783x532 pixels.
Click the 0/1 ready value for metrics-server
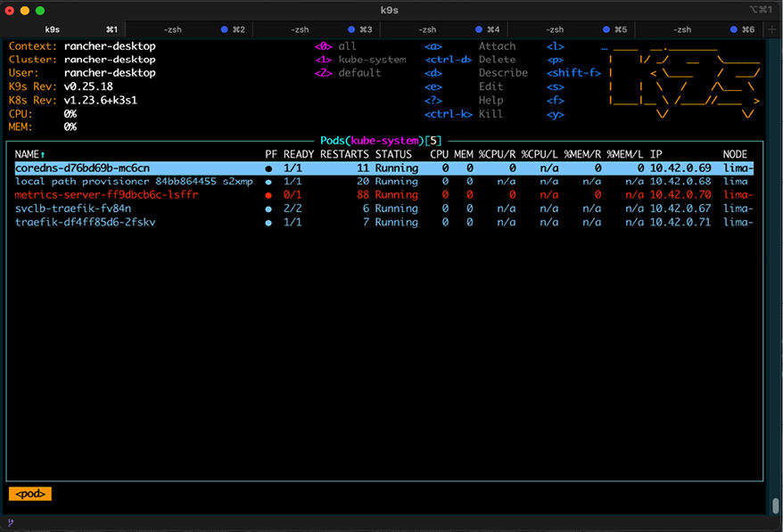coord(293,195)
